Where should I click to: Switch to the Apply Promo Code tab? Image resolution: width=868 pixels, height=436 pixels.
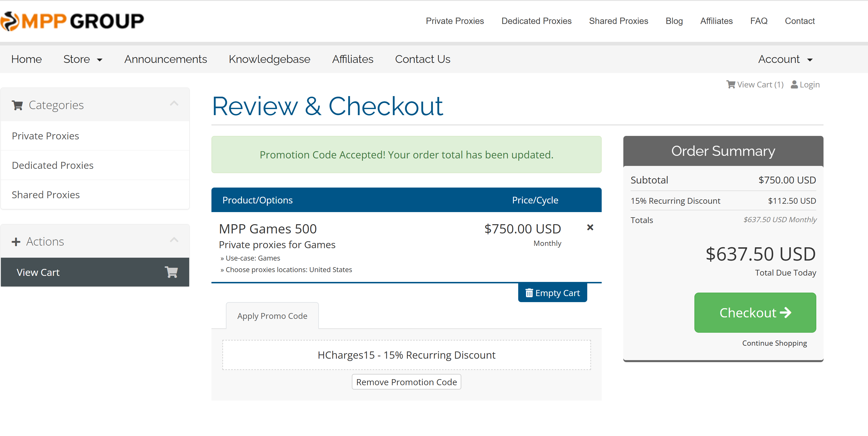(272, 316)
